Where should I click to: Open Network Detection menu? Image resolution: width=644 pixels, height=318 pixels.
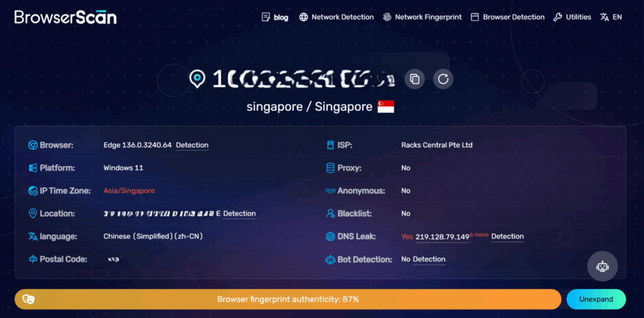click(x=343, y=17)
